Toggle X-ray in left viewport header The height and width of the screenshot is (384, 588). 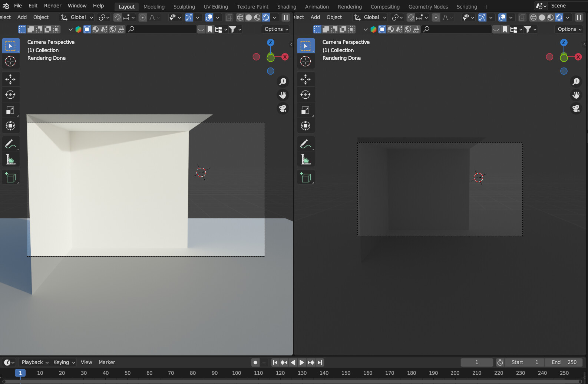[x=229, y=17]
